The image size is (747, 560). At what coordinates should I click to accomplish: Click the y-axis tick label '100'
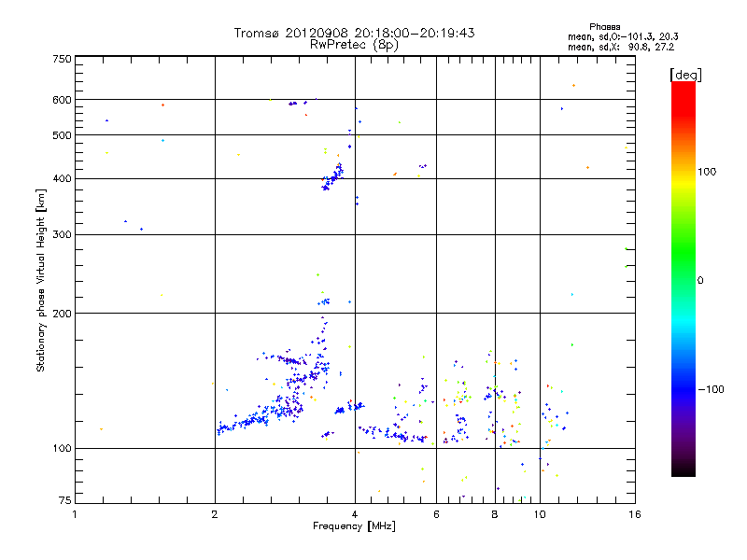(62, 449)
